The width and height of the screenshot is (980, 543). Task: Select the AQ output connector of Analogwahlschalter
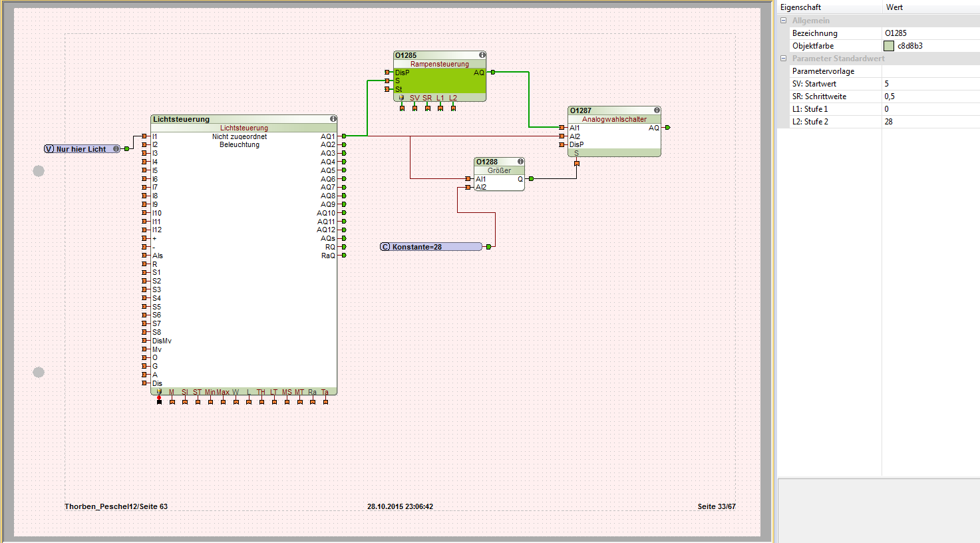tap(667, 128)
